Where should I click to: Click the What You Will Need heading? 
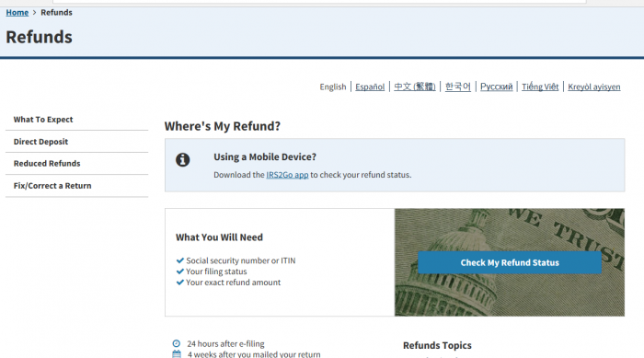tap(219, 237)
